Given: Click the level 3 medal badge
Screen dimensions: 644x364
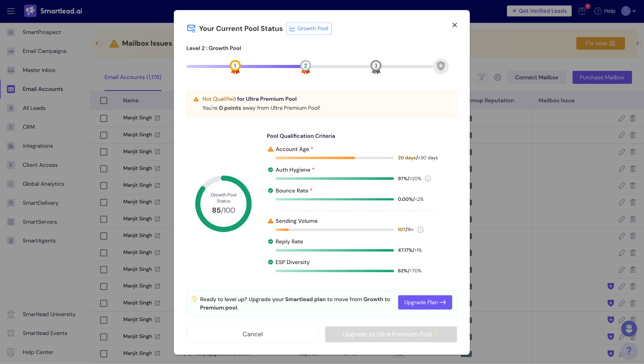Looking at the screenshot, I should (x=376, y=66).
